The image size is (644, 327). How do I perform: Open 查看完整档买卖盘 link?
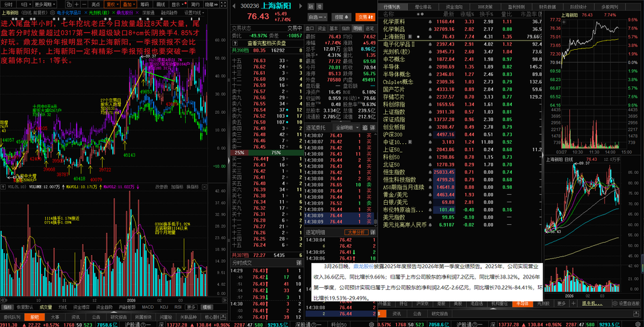click(x=265, y=43)
